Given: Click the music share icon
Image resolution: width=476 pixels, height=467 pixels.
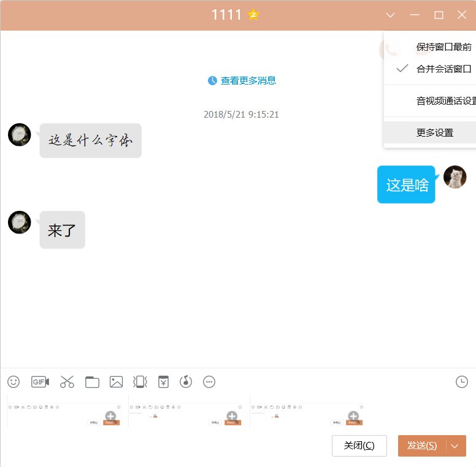Looking at the screenshot, I should (186, 381).
